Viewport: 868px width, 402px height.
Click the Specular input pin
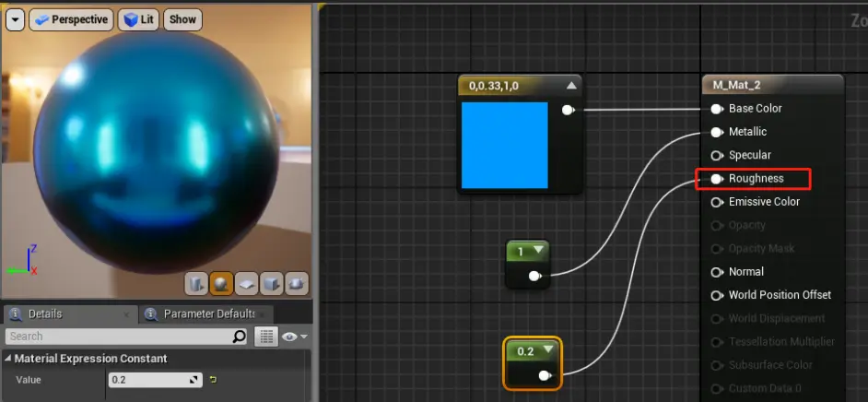click(x=717, y=156)
